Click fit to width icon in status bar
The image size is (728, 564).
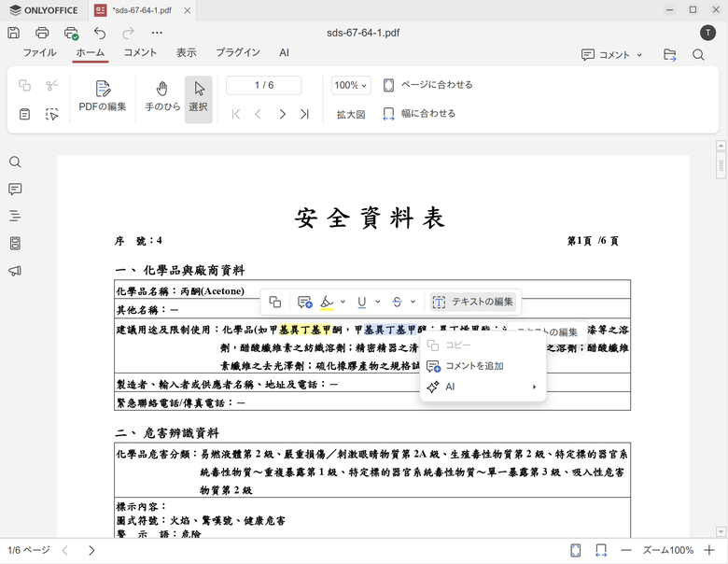pyautogui.click(x=601, y=551)
